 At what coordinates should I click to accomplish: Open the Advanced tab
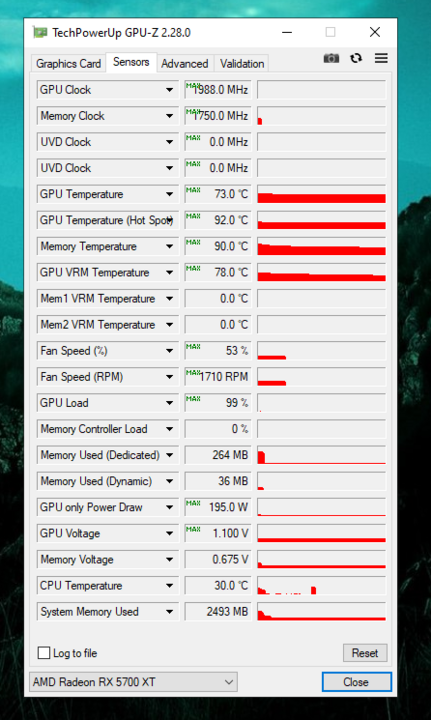(185, 63)
